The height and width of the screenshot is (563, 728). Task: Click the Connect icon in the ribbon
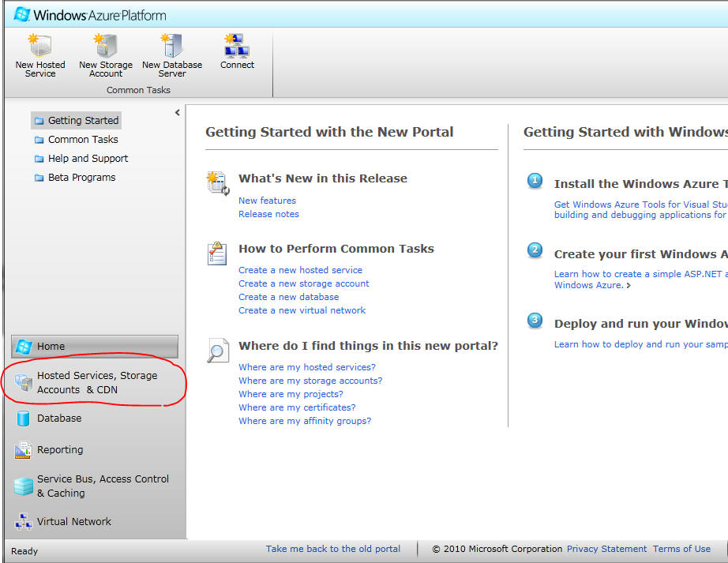[237, 46]
